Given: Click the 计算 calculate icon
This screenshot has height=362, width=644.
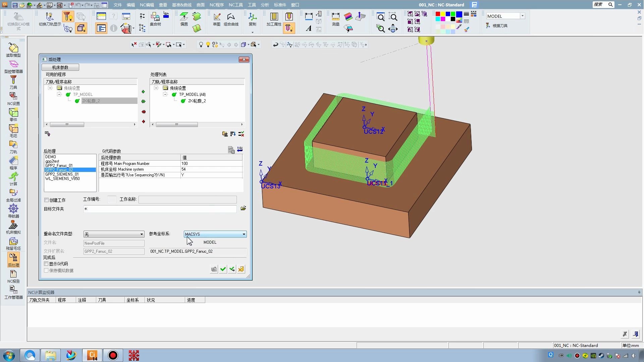Looking at the screenshot, I should pos(13,178).
